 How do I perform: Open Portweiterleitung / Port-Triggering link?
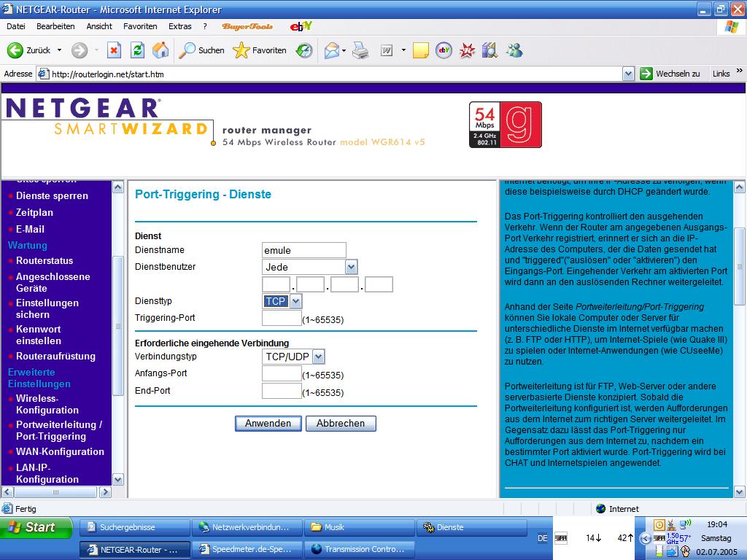point(59,430)
